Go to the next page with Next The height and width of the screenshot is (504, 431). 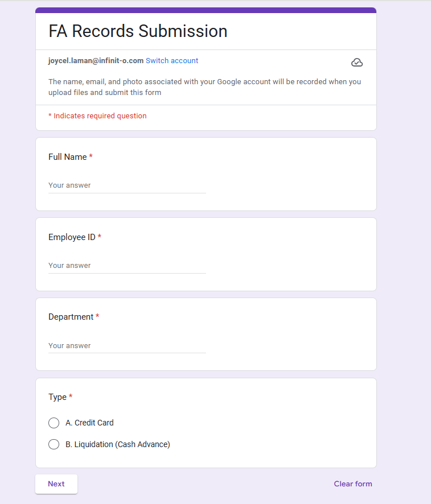[x=56, y=484]
